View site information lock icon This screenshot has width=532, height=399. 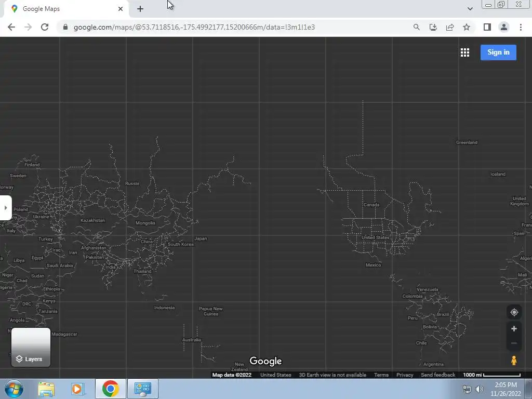[x=65, y=27]
